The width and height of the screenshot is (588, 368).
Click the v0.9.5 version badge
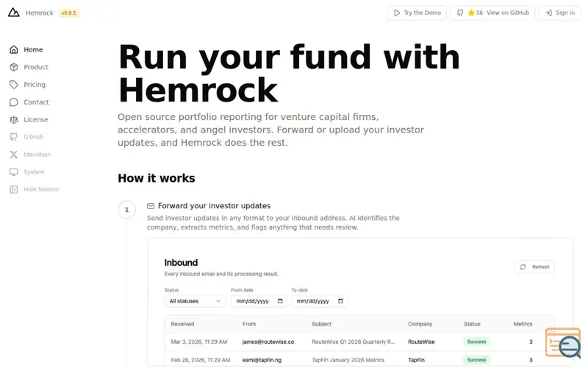pyautogui.click(x=68, y=13)
